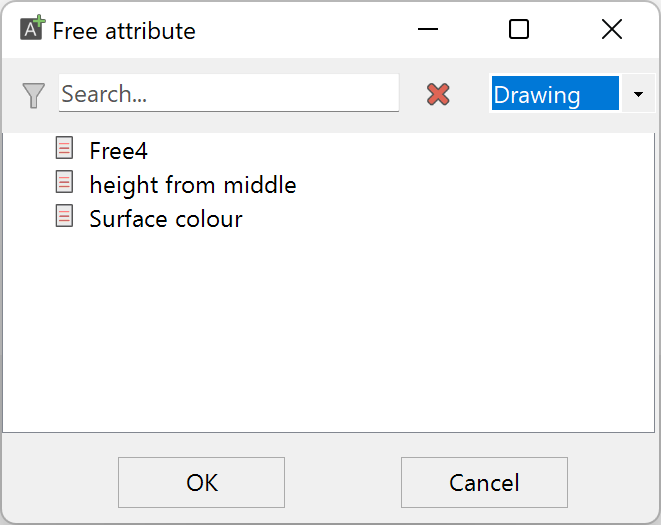The image size is (661, 525).
Task: Close the Free attribute window
Action: [x=612, y=29]
